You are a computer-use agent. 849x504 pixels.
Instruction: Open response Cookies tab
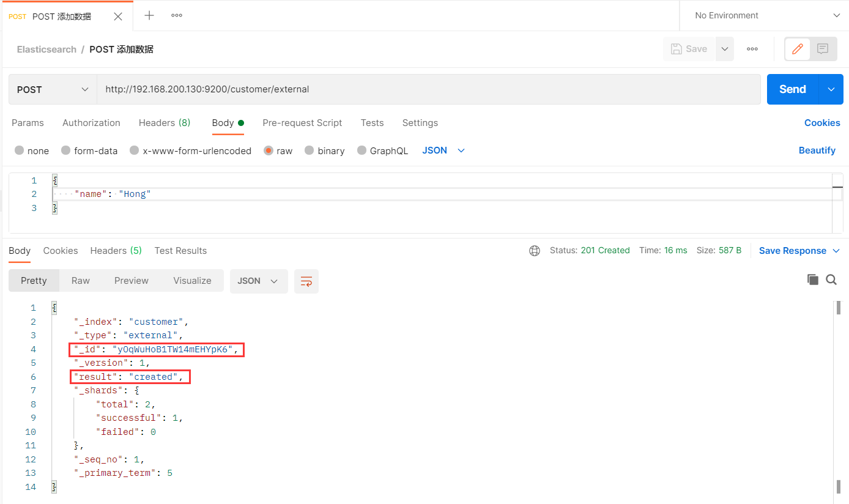click(61, 251)
